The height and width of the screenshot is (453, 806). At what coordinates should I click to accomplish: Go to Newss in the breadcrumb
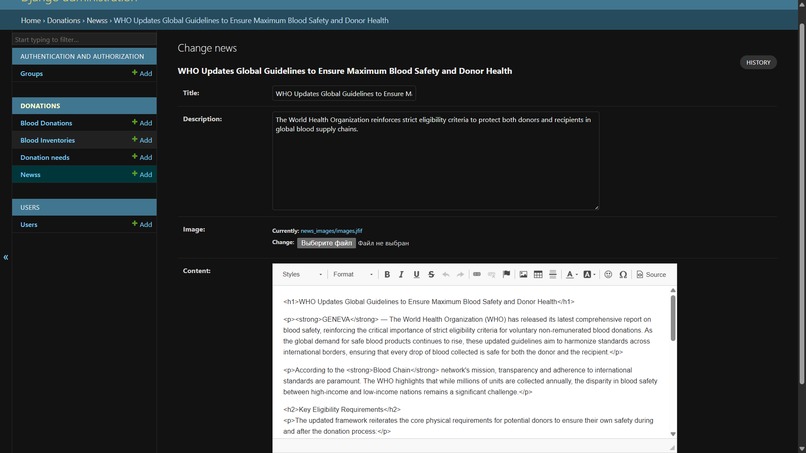click(97, 21)
